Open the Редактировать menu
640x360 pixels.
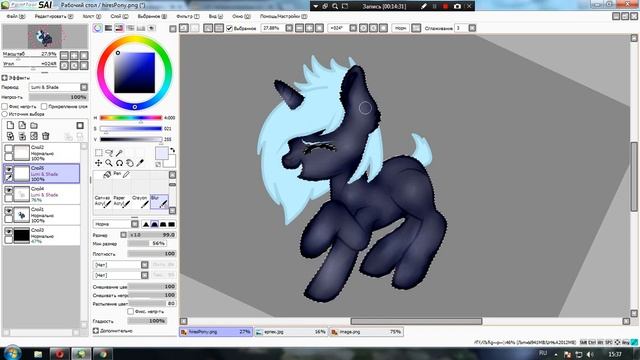click(x=53, y=16)
